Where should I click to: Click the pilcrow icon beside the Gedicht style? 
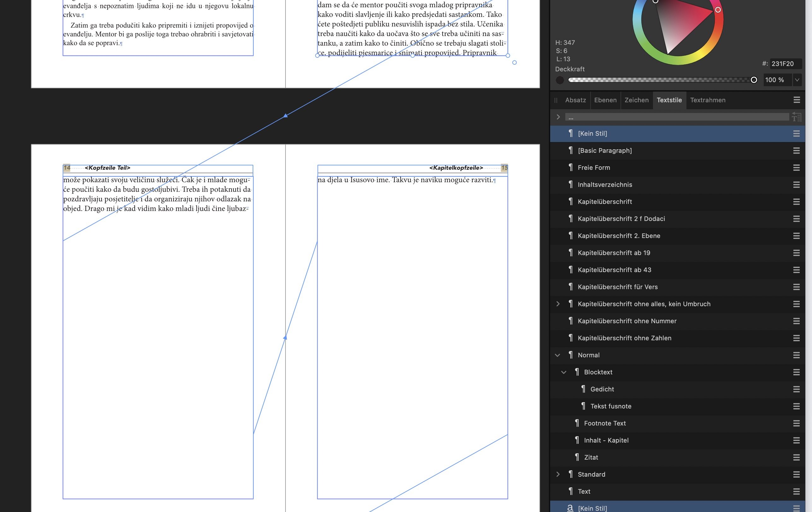(x=583, y=389)
